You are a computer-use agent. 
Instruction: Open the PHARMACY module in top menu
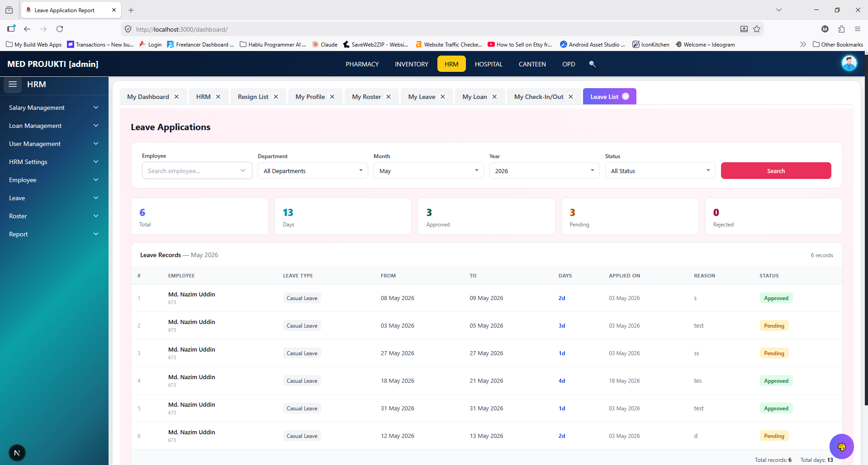[362, 64]
